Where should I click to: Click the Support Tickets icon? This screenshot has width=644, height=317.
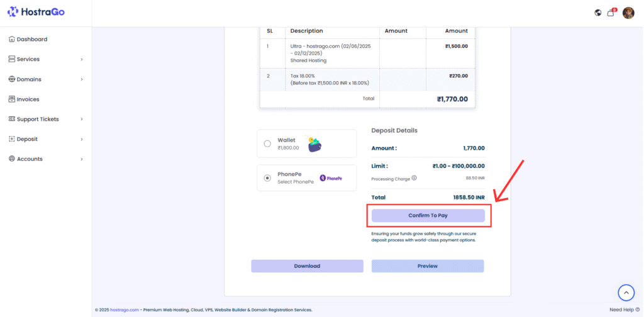pyautogui.click(x=12, y=119)
